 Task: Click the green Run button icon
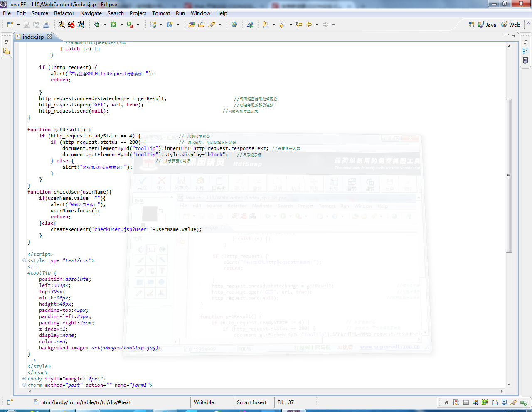[x=113, y=25]
